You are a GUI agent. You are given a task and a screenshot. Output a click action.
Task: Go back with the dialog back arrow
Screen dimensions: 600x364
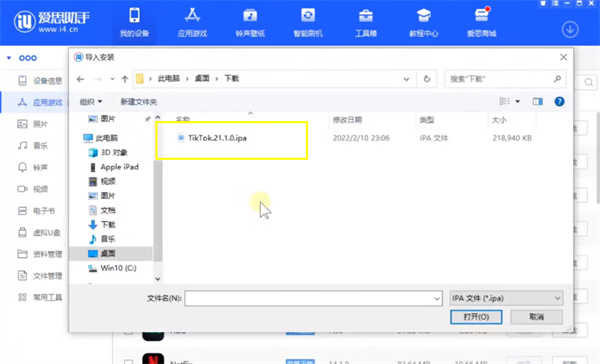coord(80,79)
